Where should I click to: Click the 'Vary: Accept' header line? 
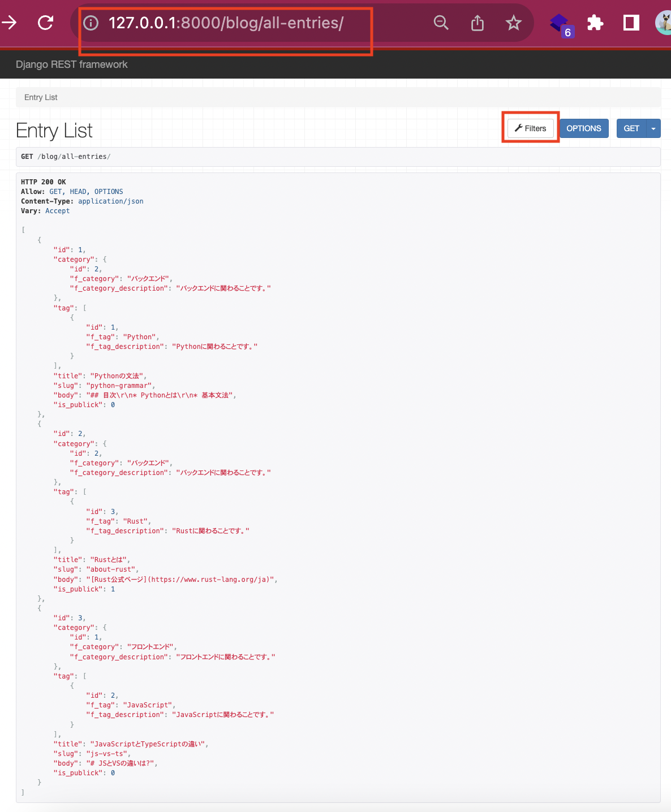[x=45, y=211]
